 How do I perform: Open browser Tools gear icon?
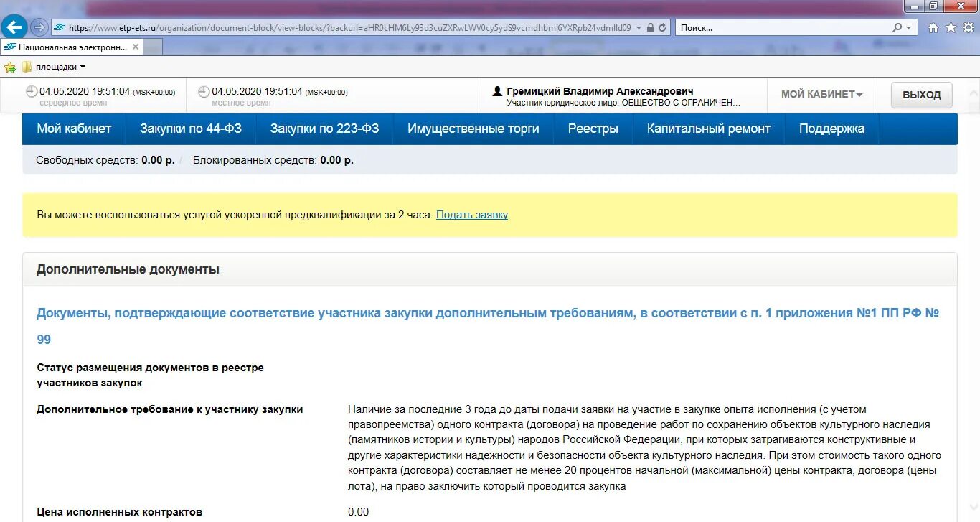[969, 28]
